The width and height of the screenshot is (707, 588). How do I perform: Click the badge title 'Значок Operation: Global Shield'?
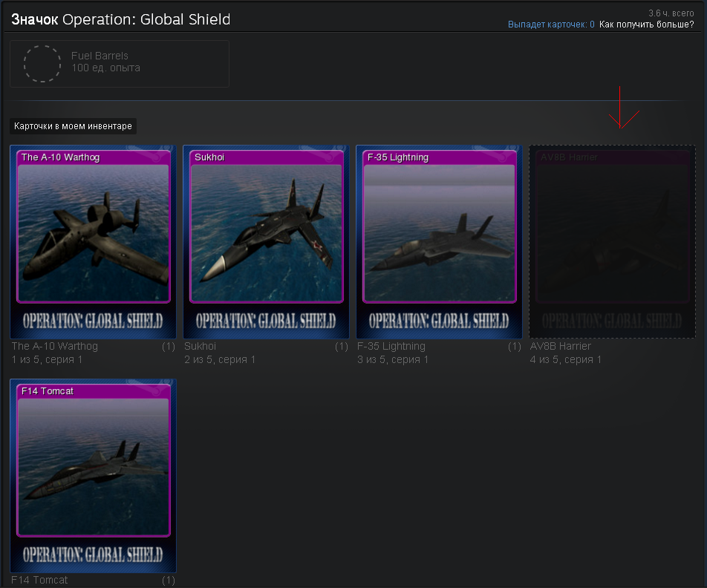tap(121, 19)
